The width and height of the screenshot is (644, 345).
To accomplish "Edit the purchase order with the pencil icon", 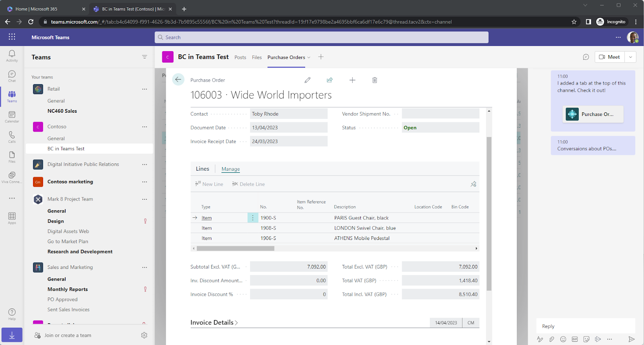I will tap(308, 80).
